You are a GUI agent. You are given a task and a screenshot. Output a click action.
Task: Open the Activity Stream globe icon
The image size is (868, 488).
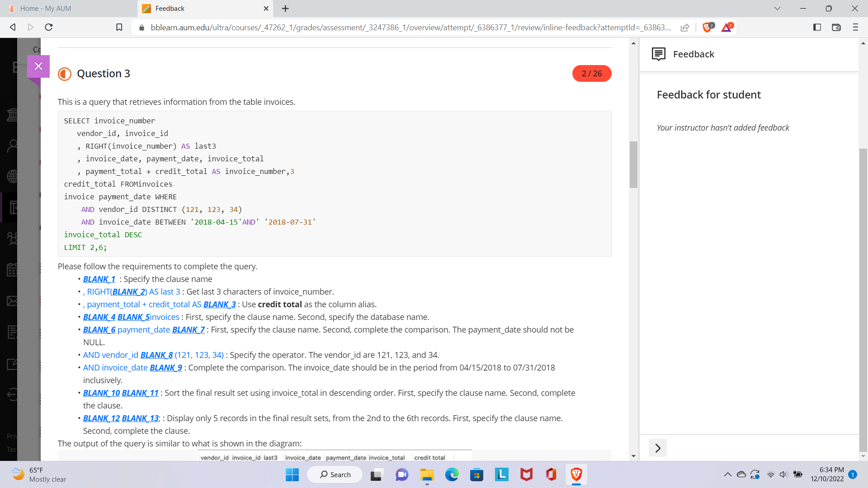click(x=13, y=176)
